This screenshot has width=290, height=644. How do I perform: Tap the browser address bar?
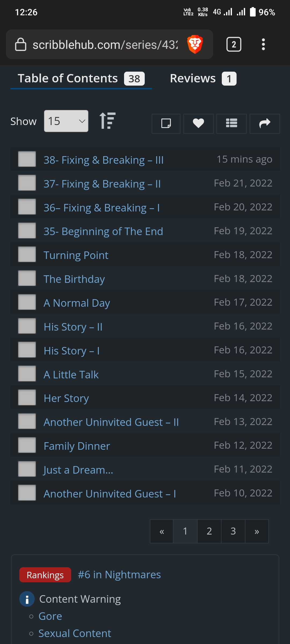pos(105,45)
